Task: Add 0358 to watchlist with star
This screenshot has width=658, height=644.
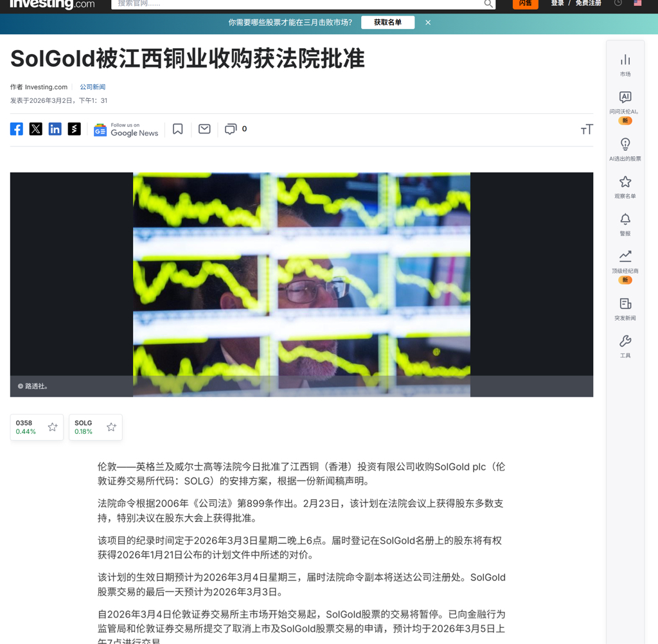Action: pos(53,427)
